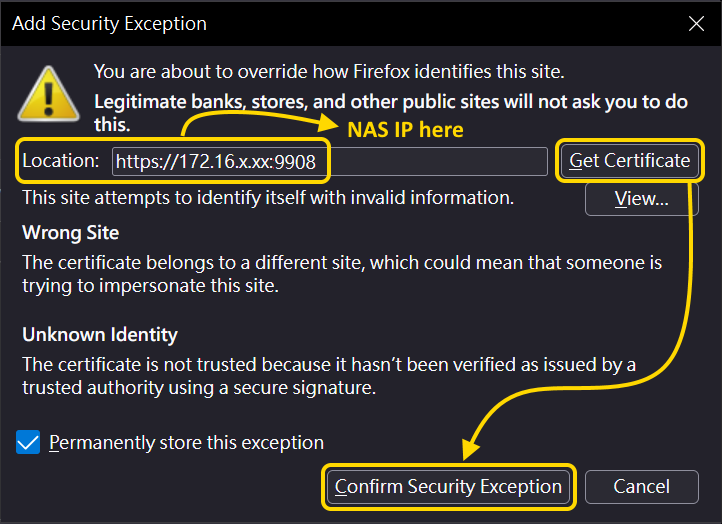
Task: Confirm Security Exception
Action: click(448, 487)
